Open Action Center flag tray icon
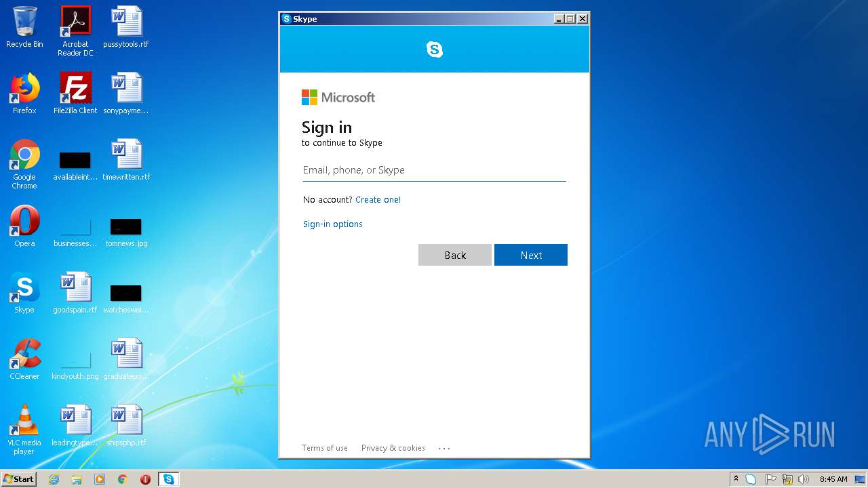 (770, 479)
